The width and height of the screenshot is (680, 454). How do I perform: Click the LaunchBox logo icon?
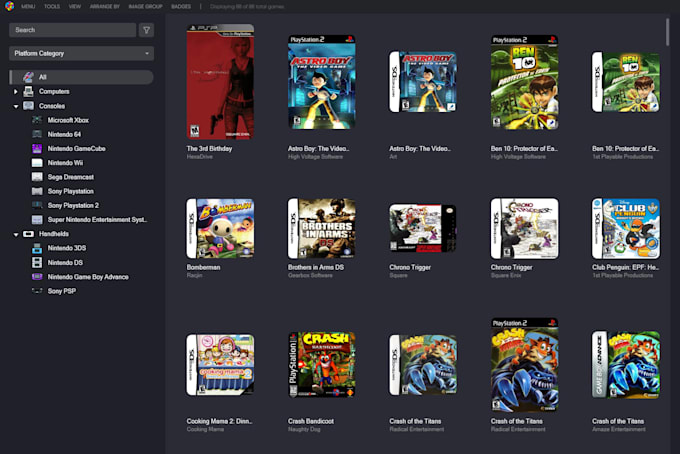9,6
